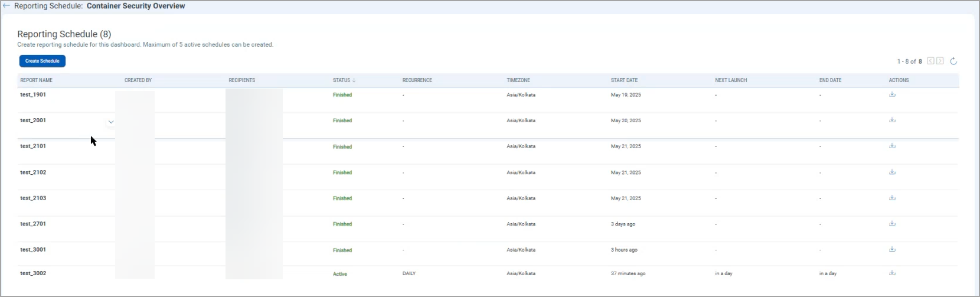The height and width of the screenshot is (297, 980).
Task: Click the back arrow beside Reporting Schedule
Action: 6,6
